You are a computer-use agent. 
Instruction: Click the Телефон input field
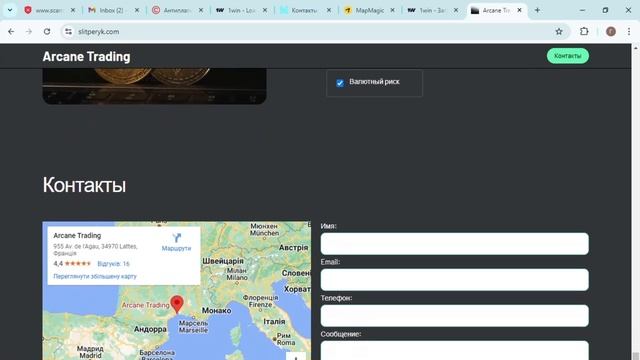[454, 316]
